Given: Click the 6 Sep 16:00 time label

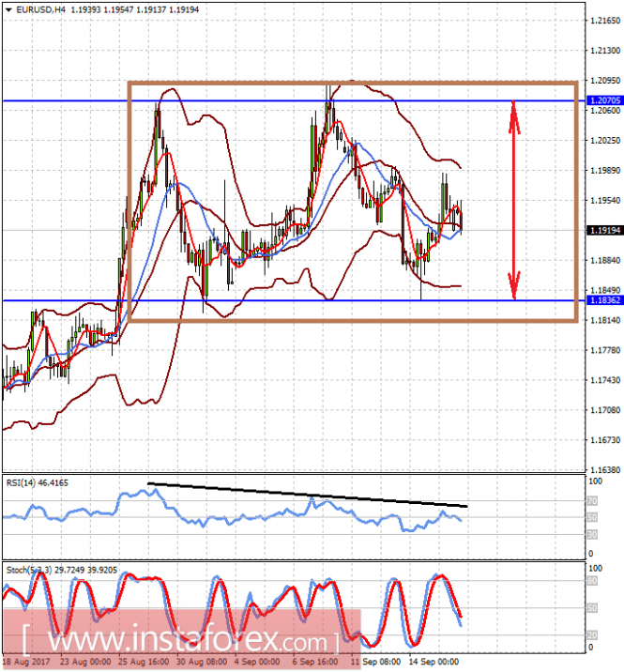Looking at the screenshot, I should point(315,662).
